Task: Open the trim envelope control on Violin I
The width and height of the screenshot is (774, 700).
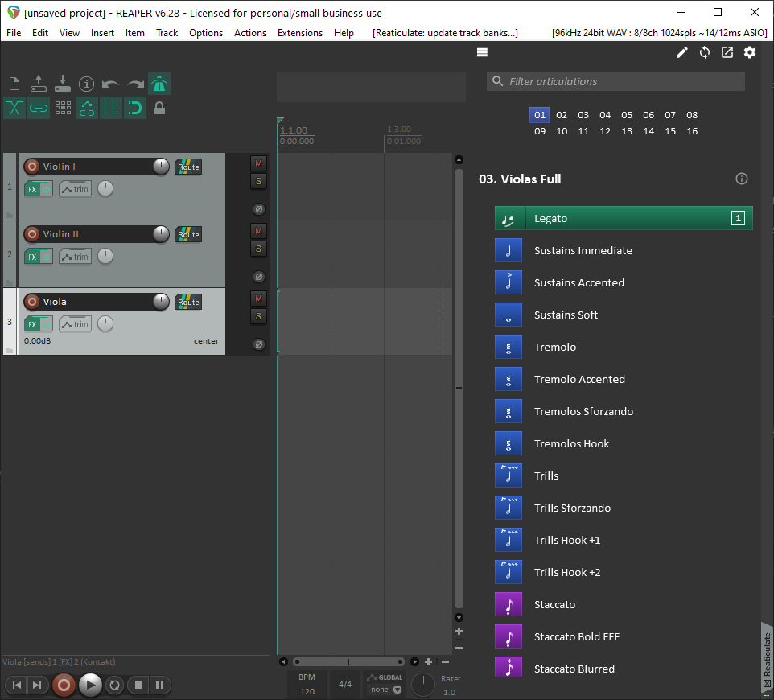Action: (x=75, y=188)
